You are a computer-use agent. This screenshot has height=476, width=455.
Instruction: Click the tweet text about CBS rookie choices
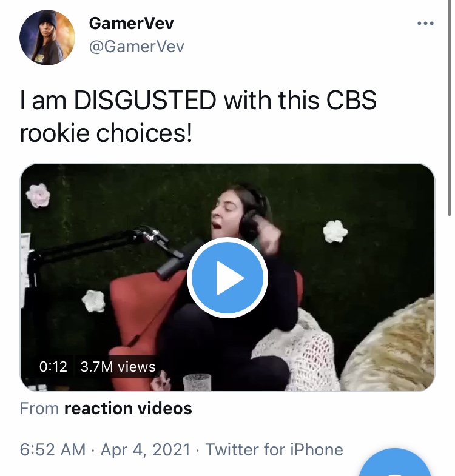click(x=198, y=116)
